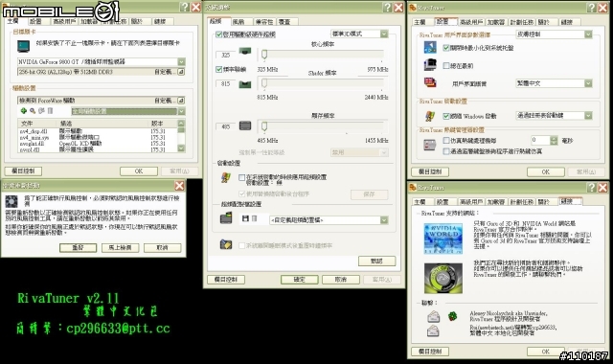
Task: Click 重啟 button in fan warning dialog
Action: coord(79,247)
